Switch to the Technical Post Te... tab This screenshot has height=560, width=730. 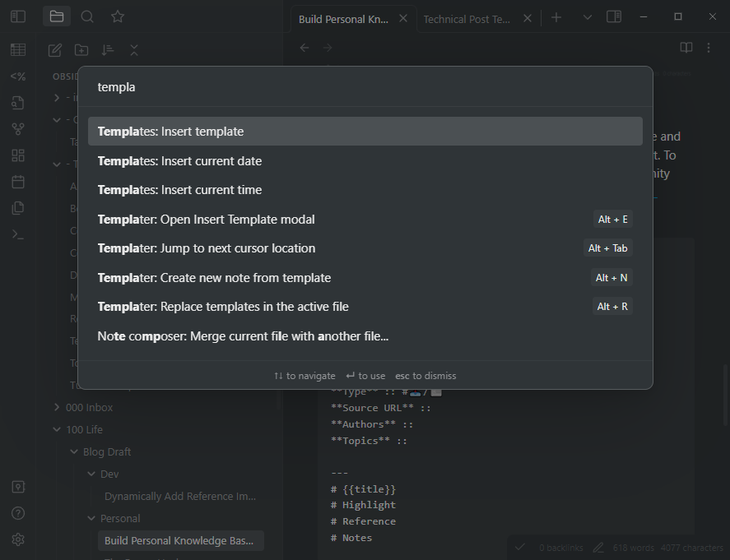467,19
